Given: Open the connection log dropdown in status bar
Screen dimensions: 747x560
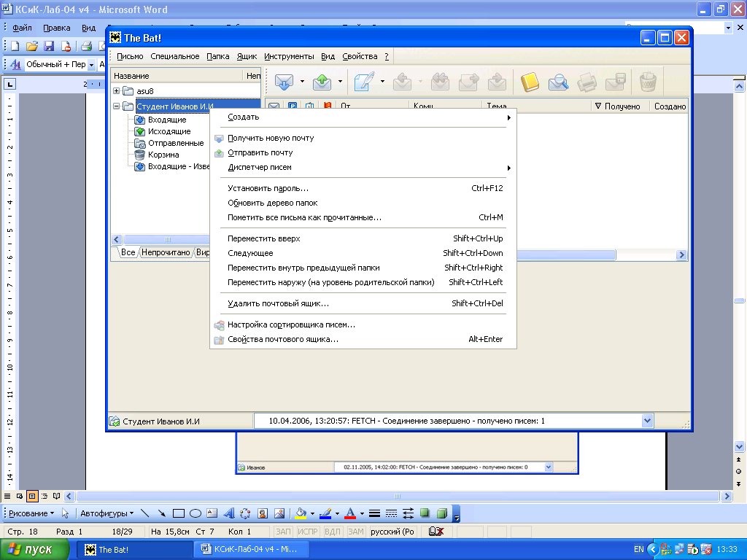Looking at the screenshot, I should (x=647, y=421).
